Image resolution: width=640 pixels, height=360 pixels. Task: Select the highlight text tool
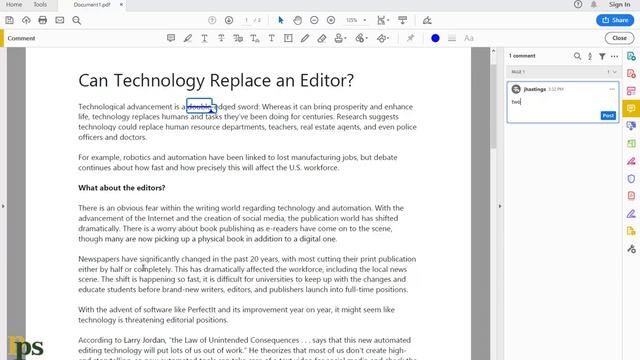click(x=188, y=38)
